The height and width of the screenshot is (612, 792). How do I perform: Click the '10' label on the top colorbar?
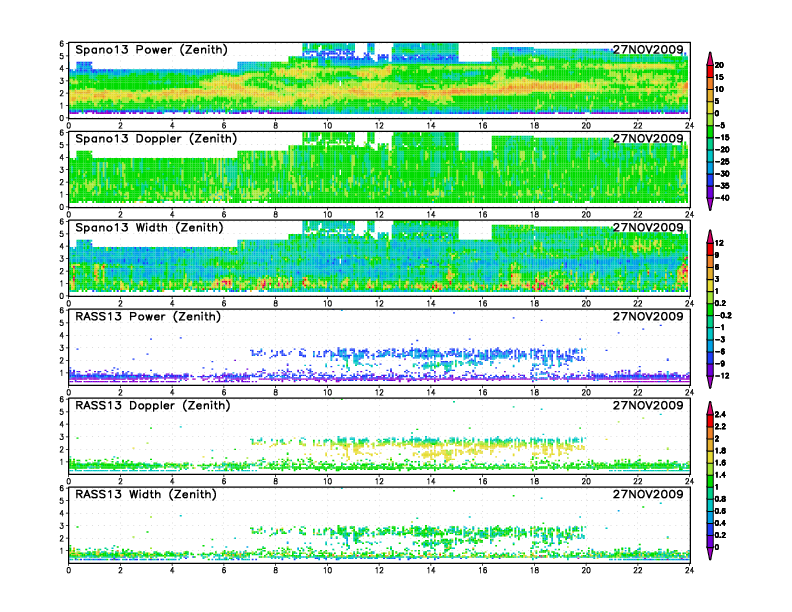point(719,89)
